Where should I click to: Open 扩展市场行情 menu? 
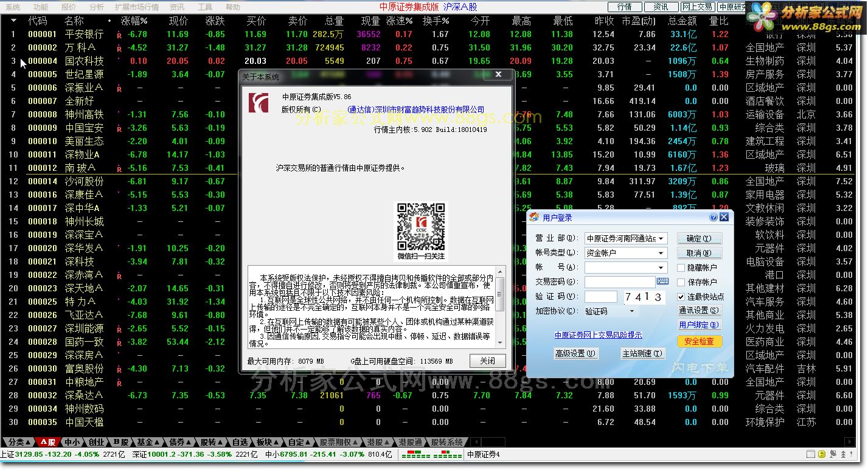tap(137, 7)
